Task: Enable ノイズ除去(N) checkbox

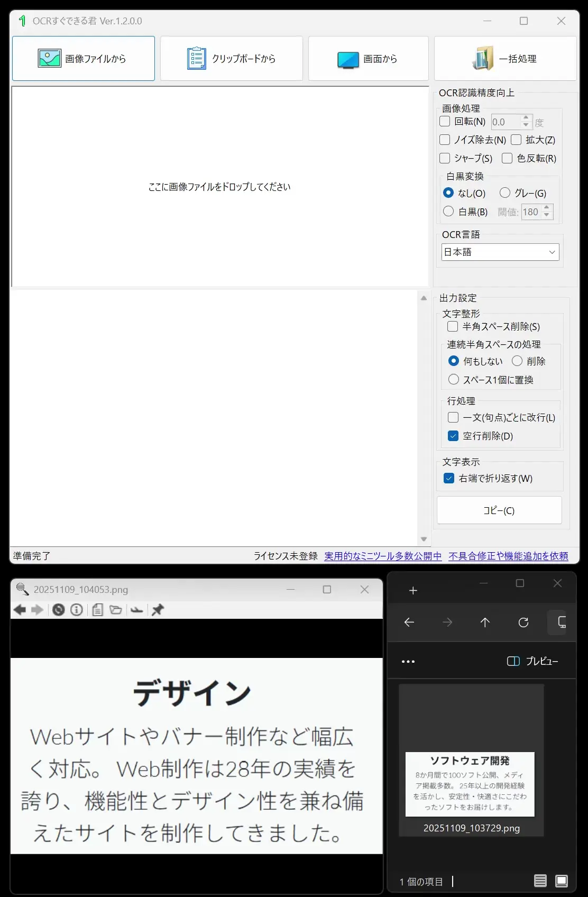Action: coord(445,140)
